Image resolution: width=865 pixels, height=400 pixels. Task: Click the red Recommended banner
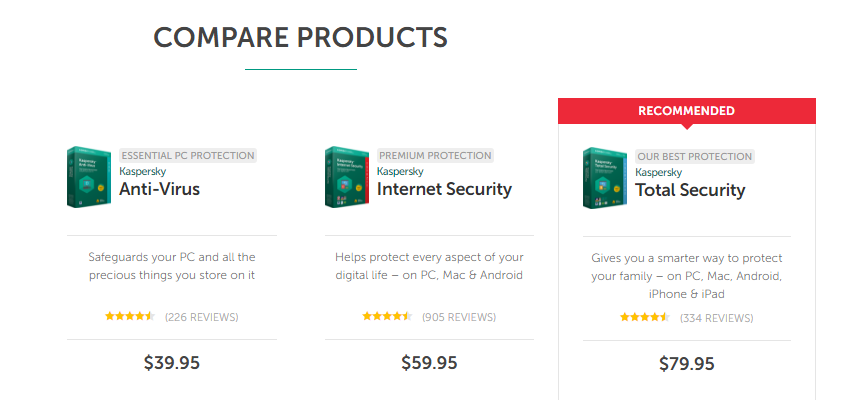pyautogui.click(x=687, y=111)
